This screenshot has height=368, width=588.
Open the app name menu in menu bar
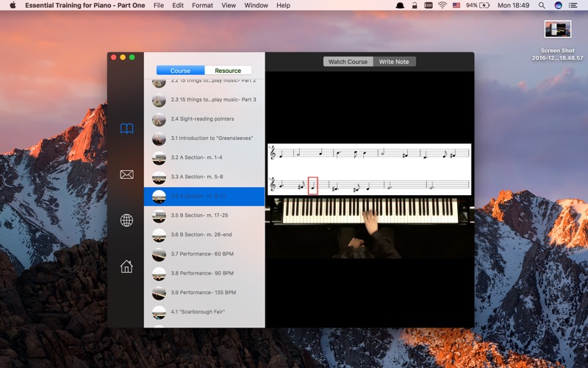click(85, 5)
